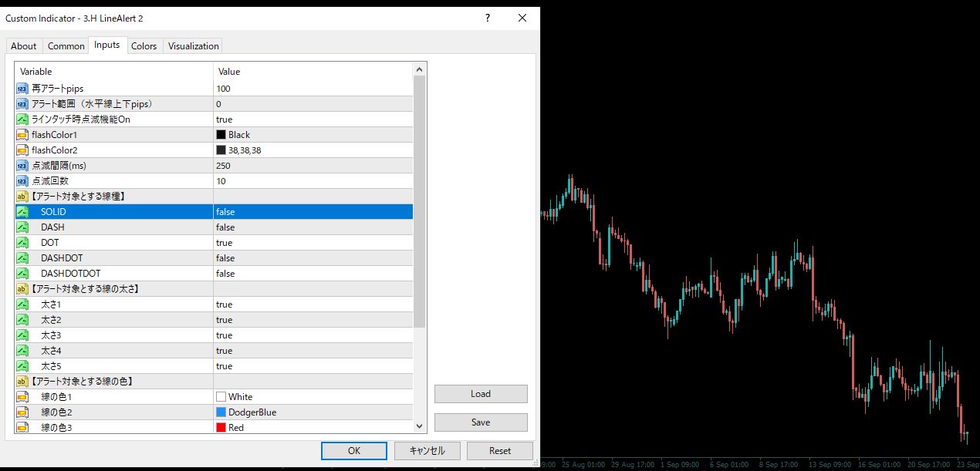Image resolution: width=980 pixels, height=471 pixels.
Task: Click the integer icon beside 再アラートpips
Action: point(22,89)
